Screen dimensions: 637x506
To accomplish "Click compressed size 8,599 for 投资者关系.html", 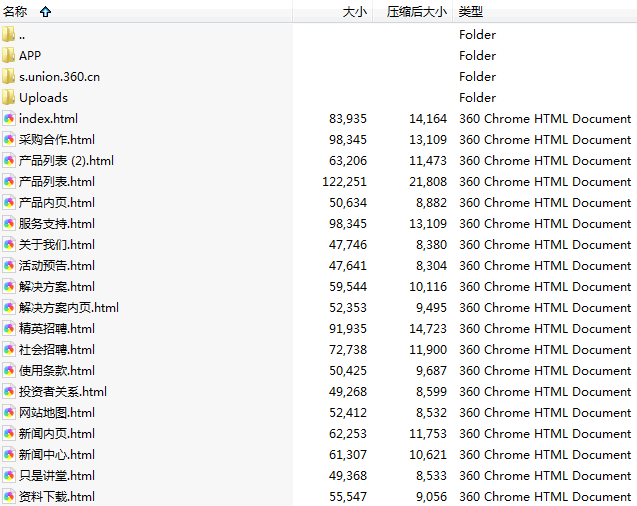I will pos(431,391).
